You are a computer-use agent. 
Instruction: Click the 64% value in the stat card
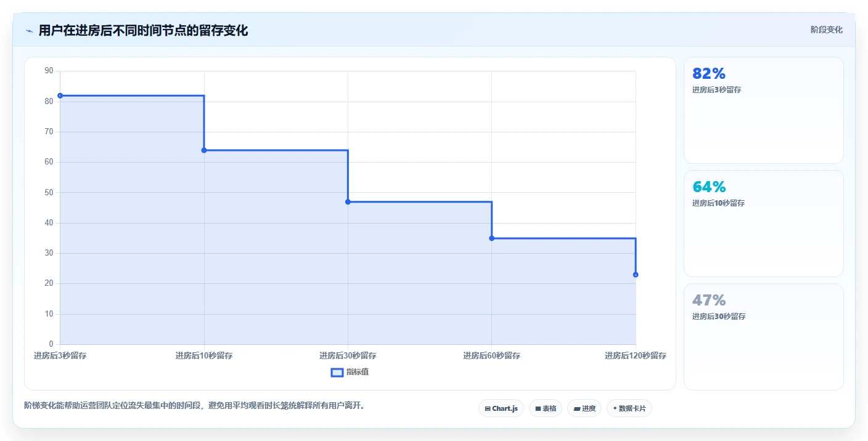click(709, 187)
